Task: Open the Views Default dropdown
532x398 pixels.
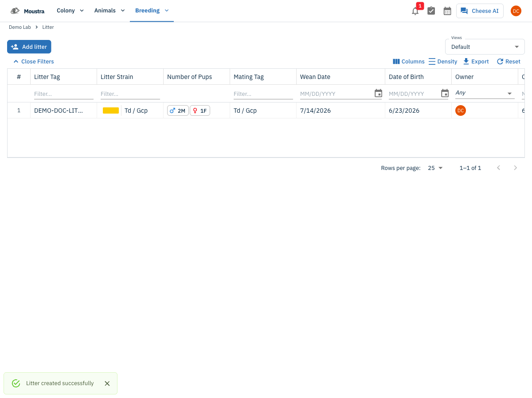Action: click(485, 47)
